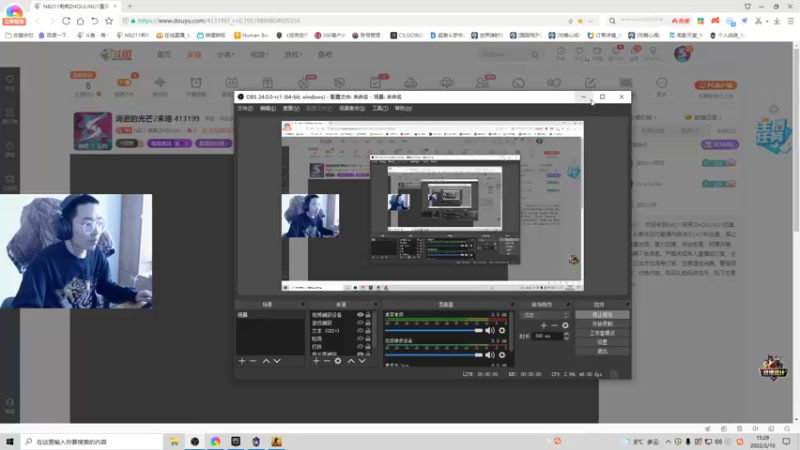Viewport: 800px width, 450px height.
Task: Move source up in OBS sources panel
Action: (351, 361)
